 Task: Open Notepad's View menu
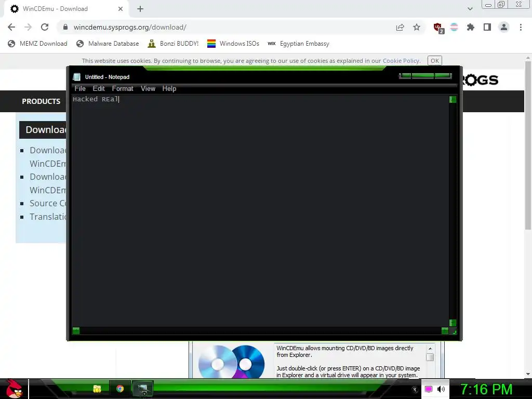click(148, 88)
